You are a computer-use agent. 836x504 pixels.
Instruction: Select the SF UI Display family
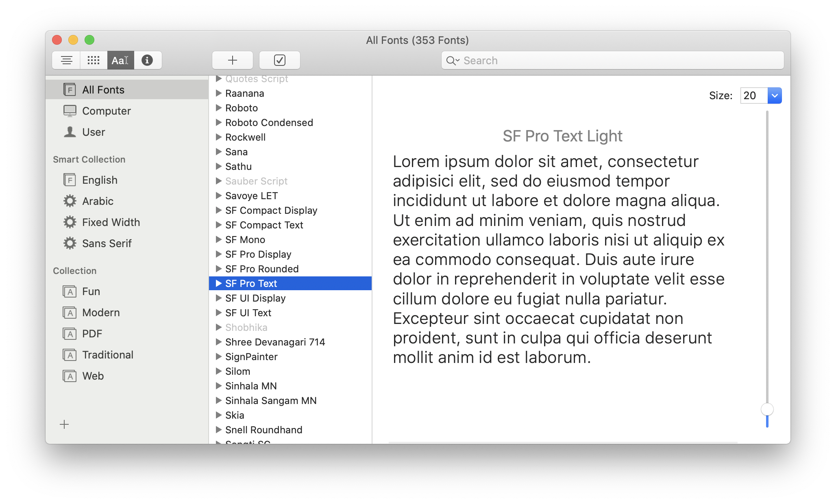pyautogui.click(x=290, y=298)
